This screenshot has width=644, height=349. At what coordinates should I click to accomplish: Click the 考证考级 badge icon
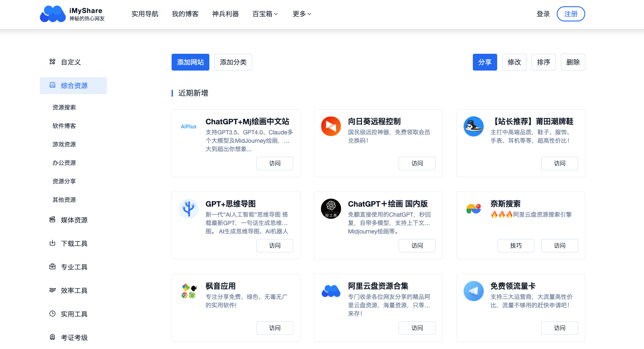point(52,337)
